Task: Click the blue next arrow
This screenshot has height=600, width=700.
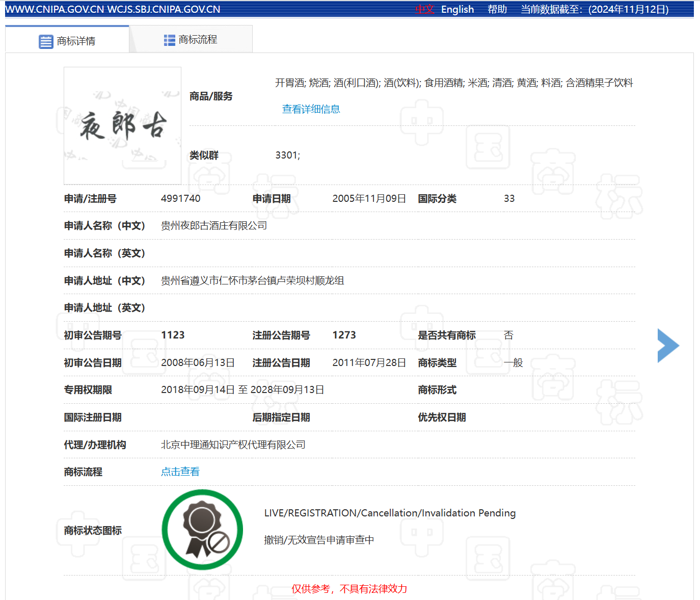Action: tap(668, 346)
